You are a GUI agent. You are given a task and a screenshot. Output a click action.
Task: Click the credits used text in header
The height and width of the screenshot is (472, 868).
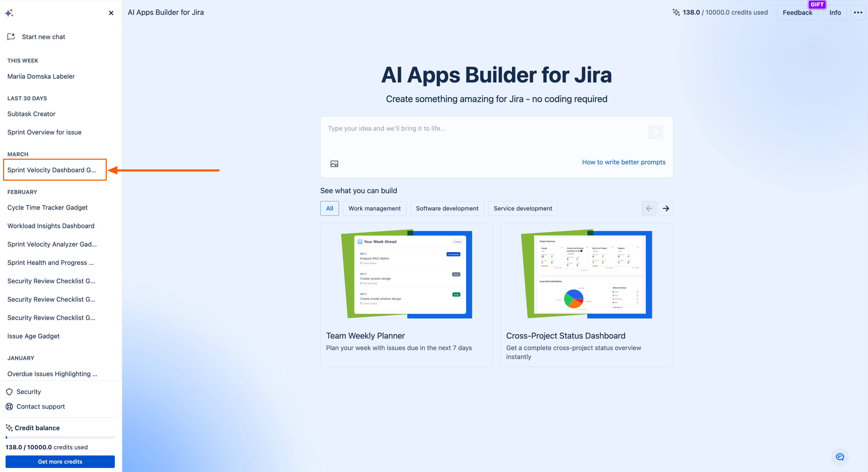pyautogui.click(x=725, y=13)
